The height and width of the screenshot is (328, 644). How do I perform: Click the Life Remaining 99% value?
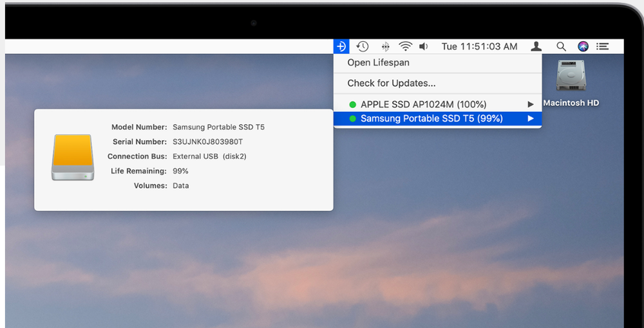(x=180, y=171)
